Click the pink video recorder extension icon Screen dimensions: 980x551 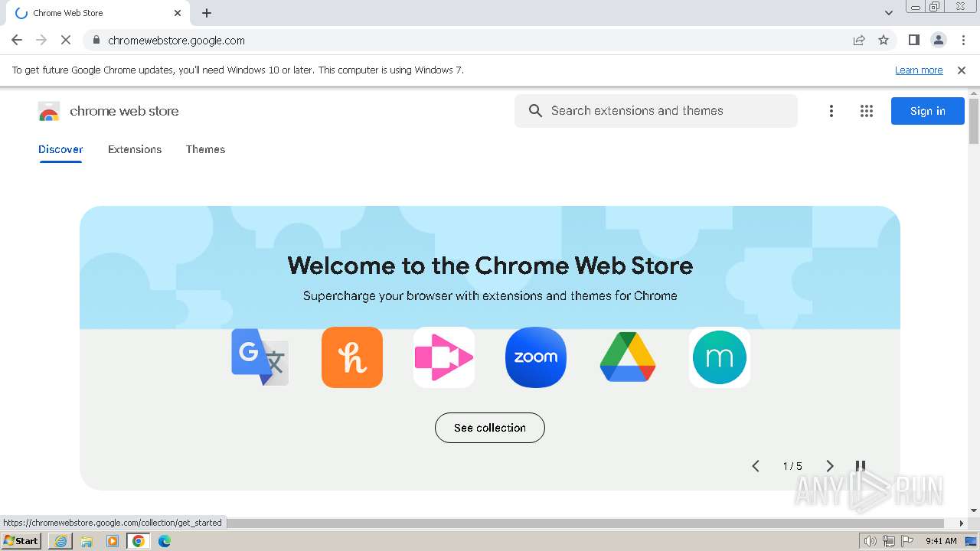pos(444,357)
